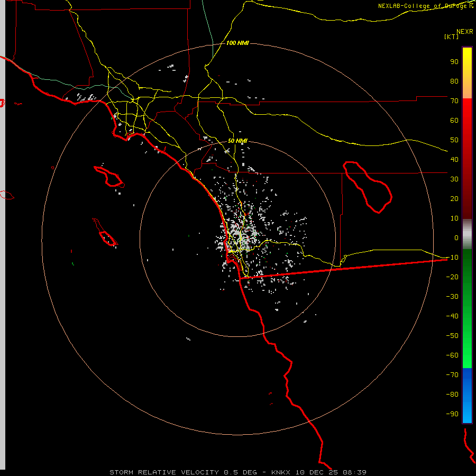The width and height of the screenshot is (476, 476).
Task: Click the gray zero-velocity segment of the color bar
Action: (x=467, y=234)
